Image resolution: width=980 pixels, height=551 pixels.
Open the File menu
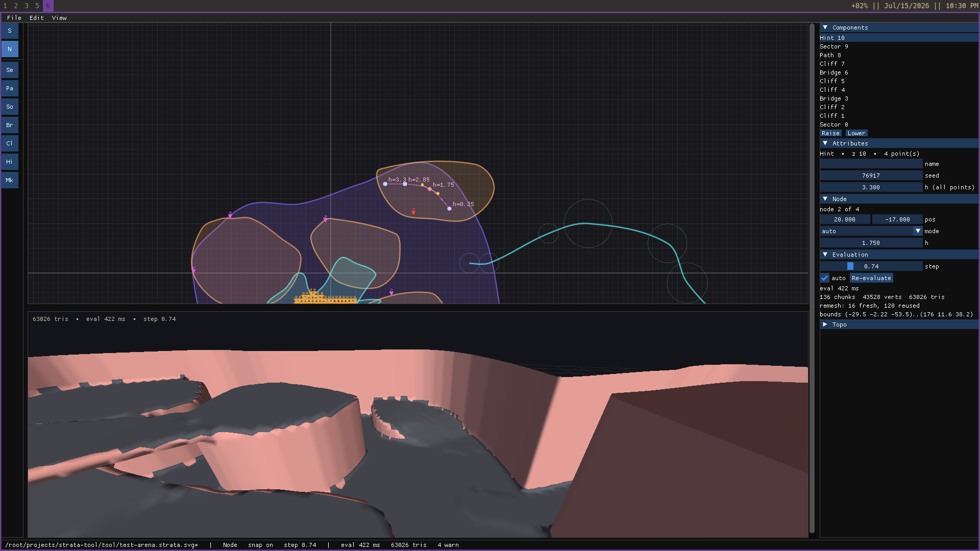(14, 18)
